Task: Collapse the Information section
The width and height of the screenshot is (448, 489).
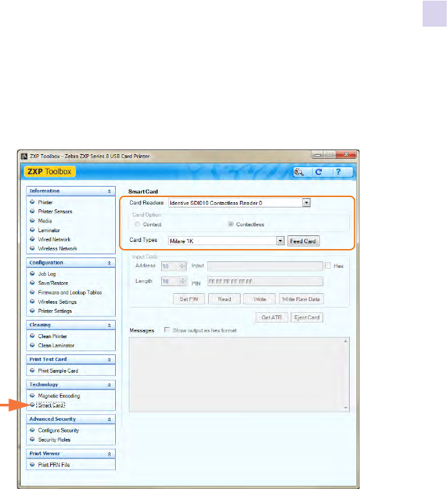Action: pyautogui.click(x=109, y=191)
